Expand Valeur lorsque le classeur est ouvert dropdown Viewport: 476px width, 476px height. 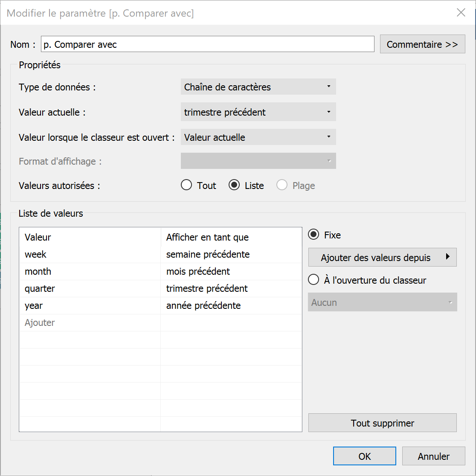click(x=258, y=137)
